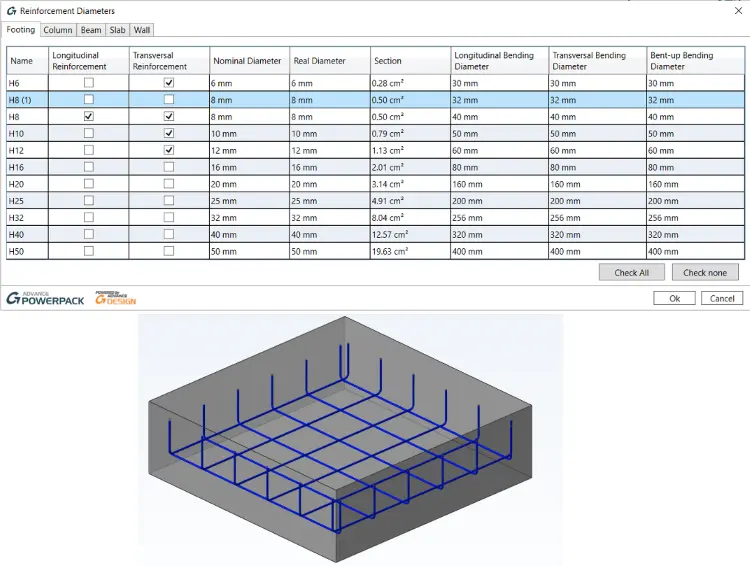
Task: Click the Check All button
Action: 631,273
